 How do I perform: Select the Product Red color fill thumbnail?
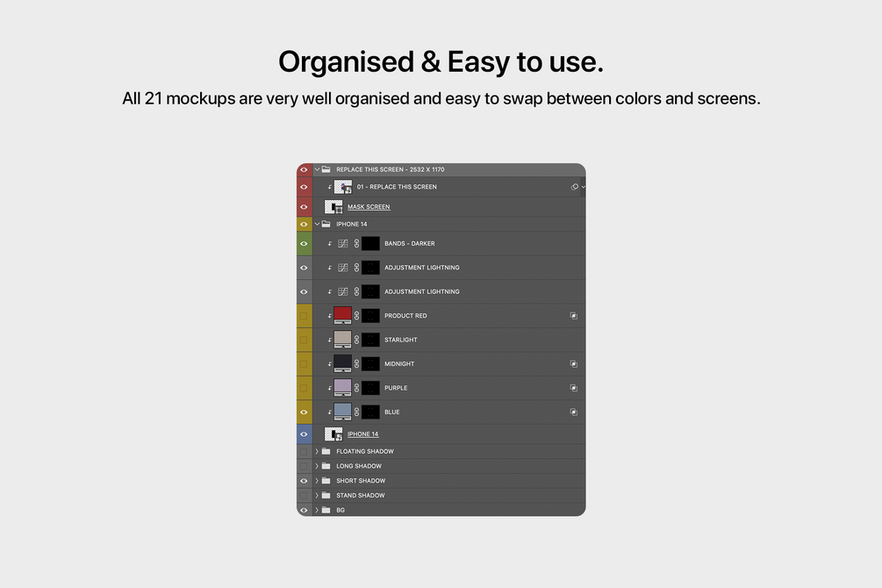click(x=342, y=316)
